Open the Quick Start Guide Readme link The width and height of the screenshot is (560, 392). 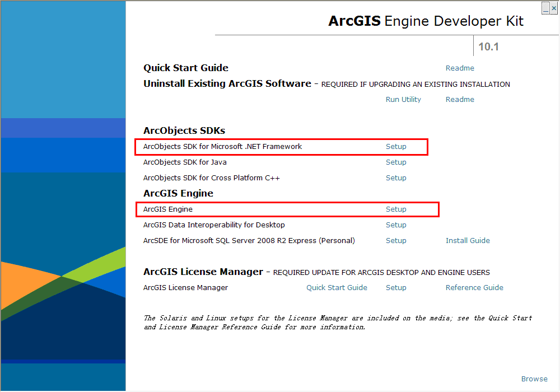point(460,68)
